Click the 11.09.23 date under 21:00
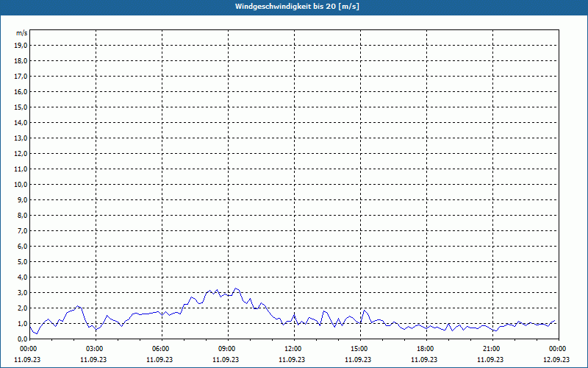Image resolution: width=588 pixels, height=368 pixels. click(x=490, y=359)
